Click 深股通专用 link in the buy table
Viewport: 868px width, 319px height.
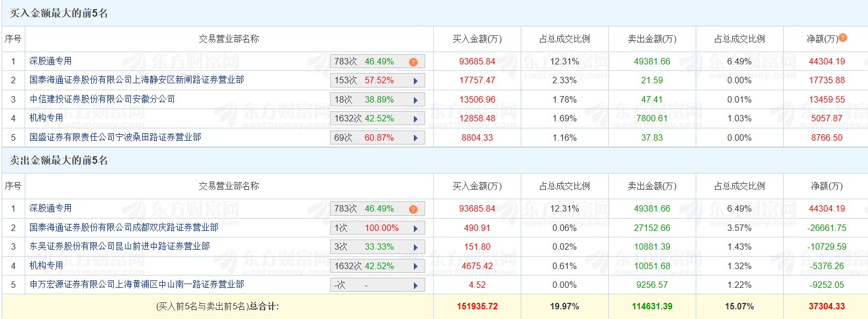tap(50, 61)
